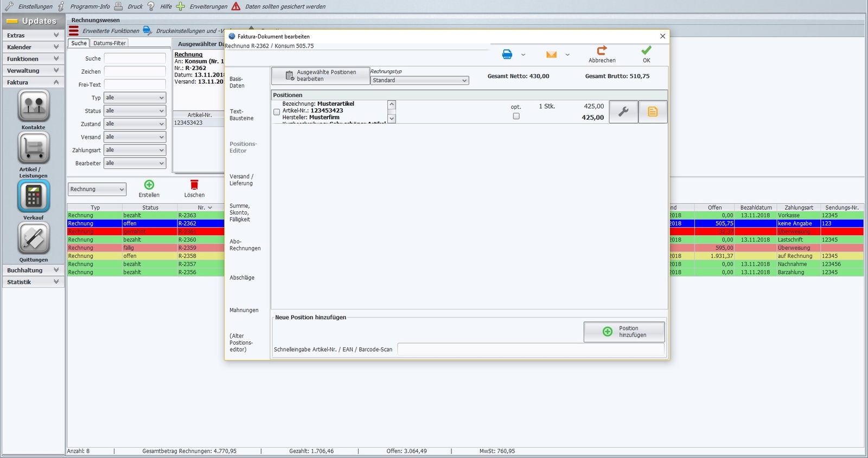Expand the Zahlungsart filter dropdown

pyautogui.click(x=135, y=150)
